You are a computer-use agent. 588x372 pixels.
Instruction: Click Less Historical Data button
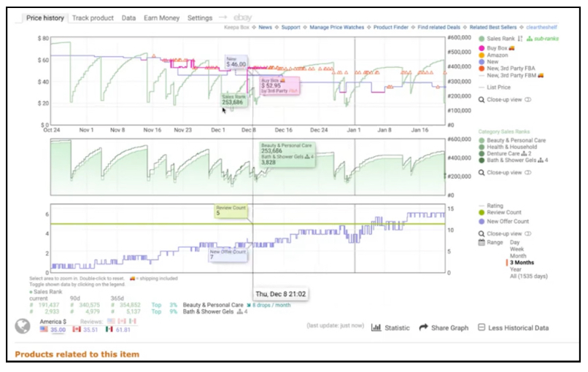click(514, 328)
